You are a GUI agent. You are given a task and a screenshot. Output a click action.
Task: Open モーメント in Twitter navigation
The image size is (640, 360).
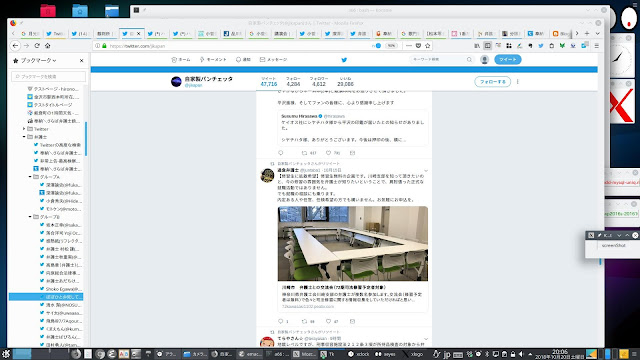click(x=213, y=60)
